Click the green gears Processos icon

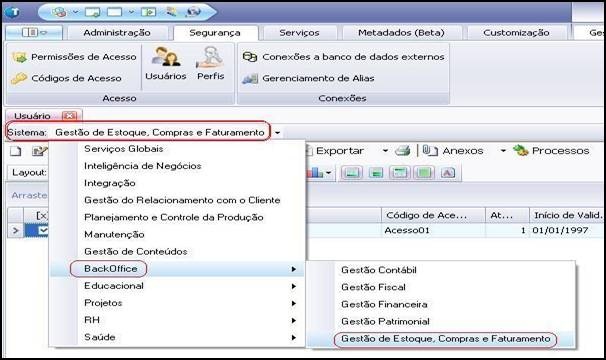[521, 150]
